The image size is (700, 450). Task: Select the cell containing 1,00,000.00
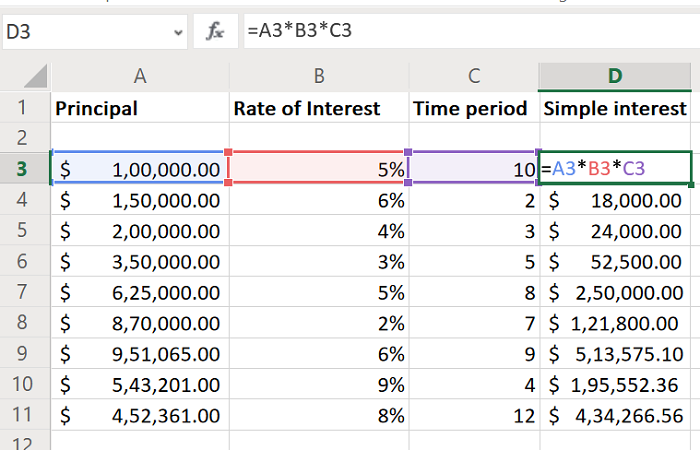(x=139, y=170)
